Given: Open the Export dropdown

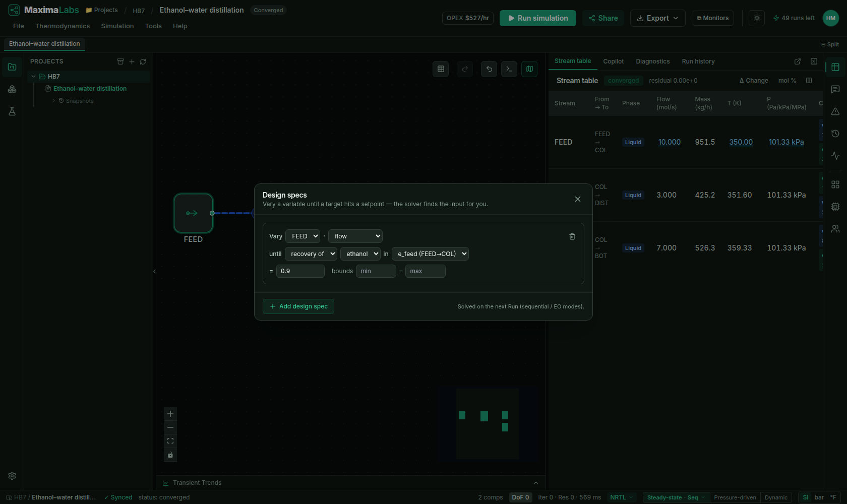Looking at the screenshot, I should coord(657,18).
